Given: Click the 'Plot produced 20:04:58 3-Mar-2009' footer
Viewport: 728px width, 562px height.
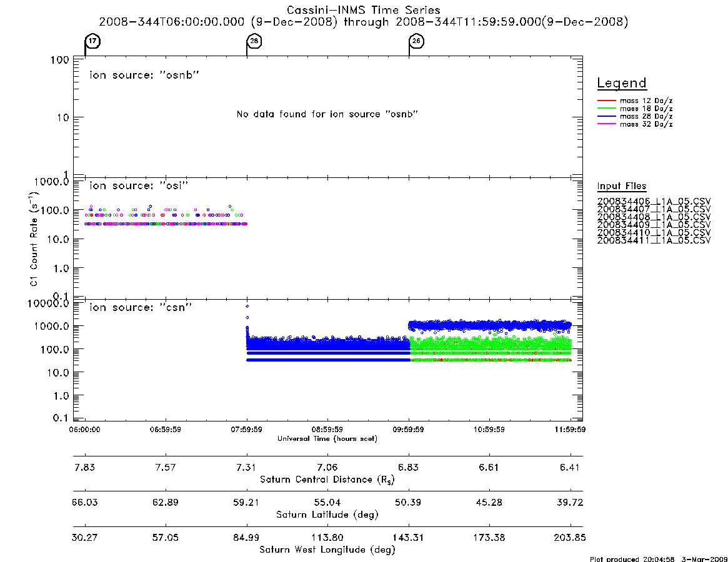Looking at the screenshot, I should tap(659, 559).
